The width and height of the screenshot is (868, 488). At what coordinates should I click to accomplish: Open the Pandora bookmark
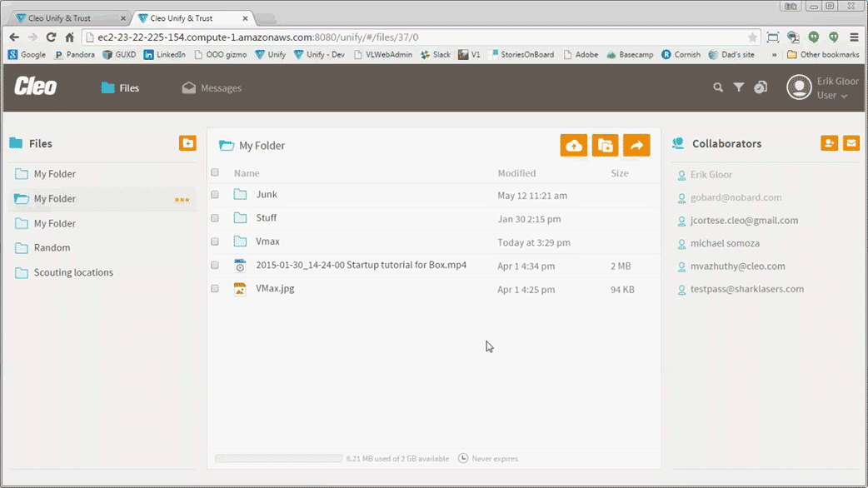click(x=75, y=55)
